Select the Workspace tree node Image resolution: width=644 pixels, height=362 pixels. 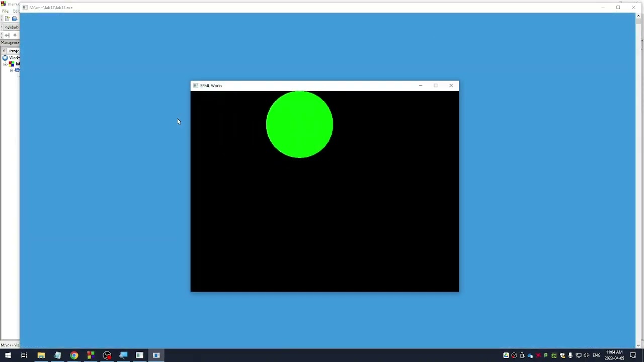pyautogui.click(x=11, y=58)
